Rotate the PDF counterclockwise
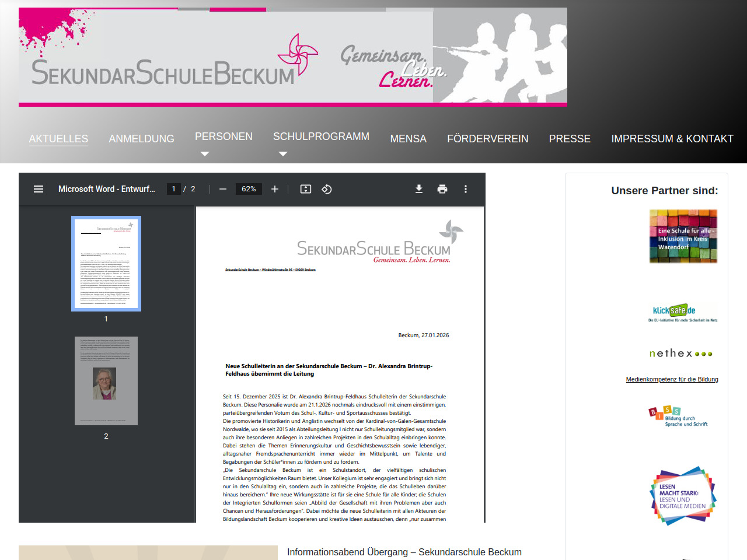Screen dimensions: 747x560 tap(327, 189)
